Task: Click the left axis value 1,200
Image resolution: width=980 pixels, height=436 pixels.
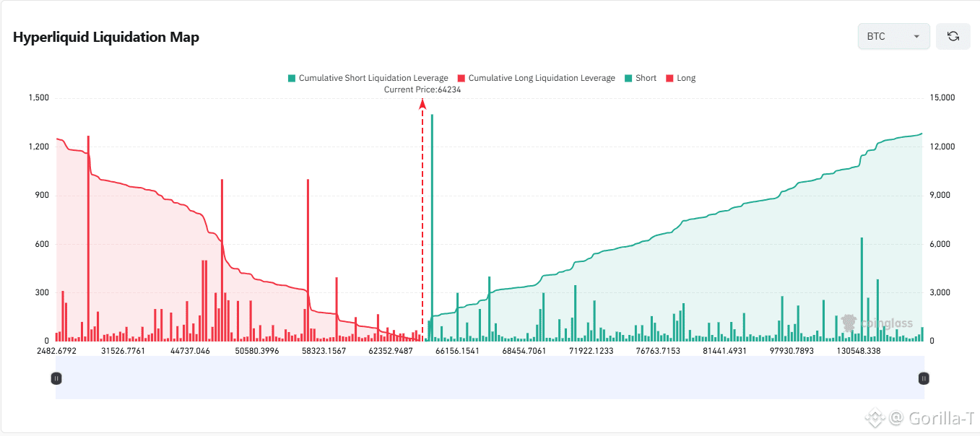Action: (x=38, y=147)
